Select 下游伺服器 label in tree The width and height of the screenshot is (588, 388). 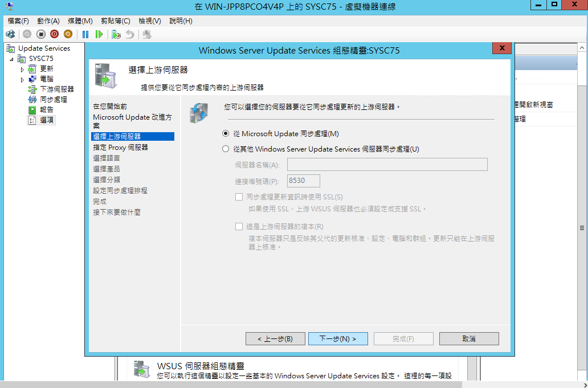(x=57, y=89)
